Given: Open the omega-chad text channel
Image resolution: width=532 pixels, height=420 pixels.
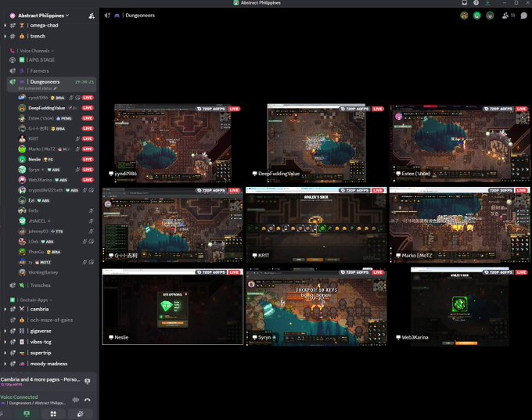Looking at the screenshot, I should [x=51, y=26].
